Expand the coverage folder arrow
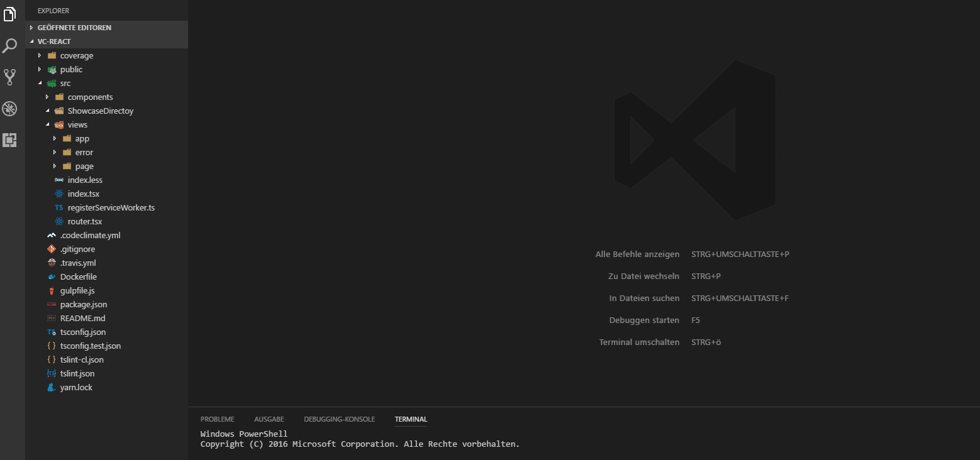The width and height of the screenshot is (980, 460). coord(39,55)
